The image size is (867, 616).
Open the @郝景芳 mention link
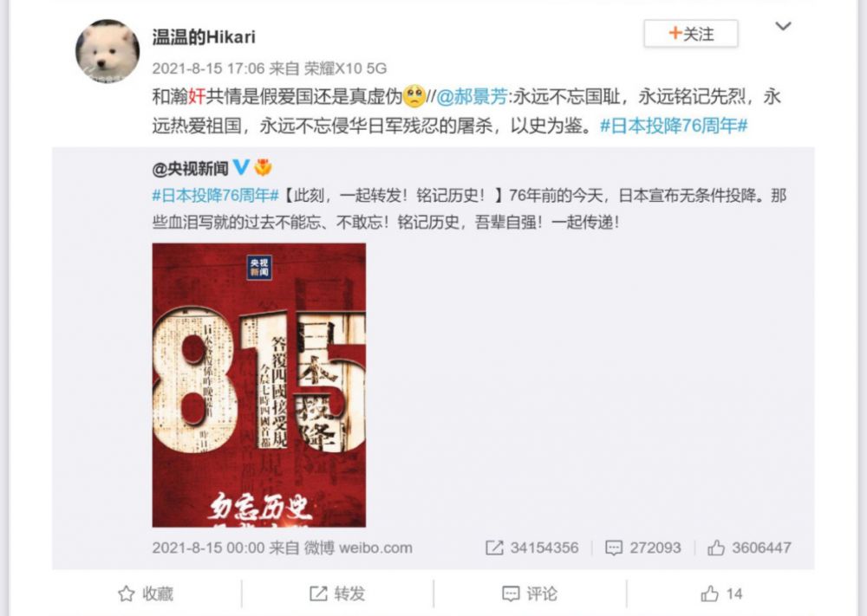(472, 97)
